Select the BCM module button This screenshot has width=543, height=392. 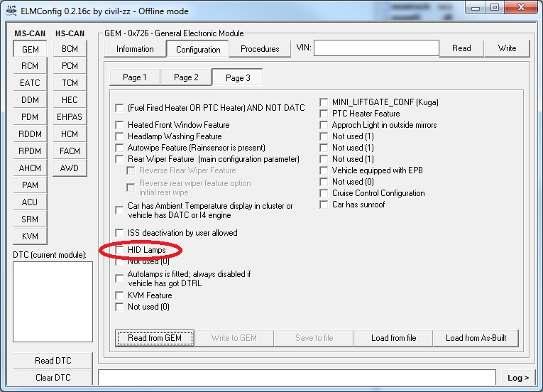(70, 49)
